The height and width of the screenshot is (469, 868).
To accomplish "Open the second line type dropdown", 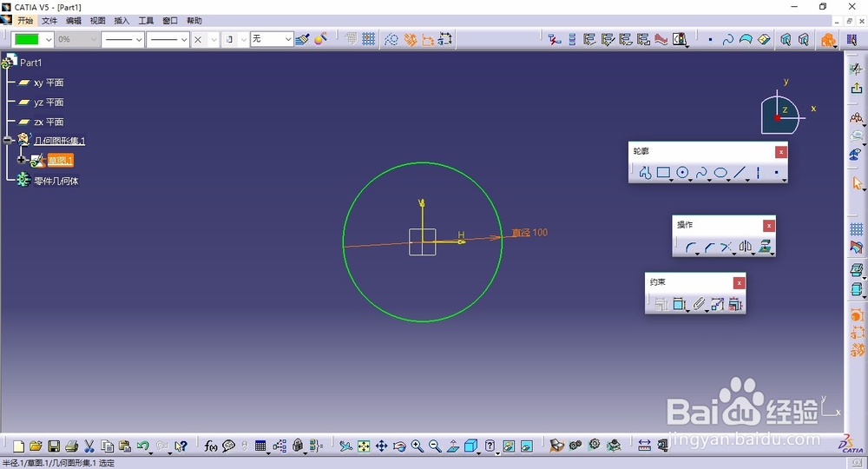I will [x=184, y=39].
